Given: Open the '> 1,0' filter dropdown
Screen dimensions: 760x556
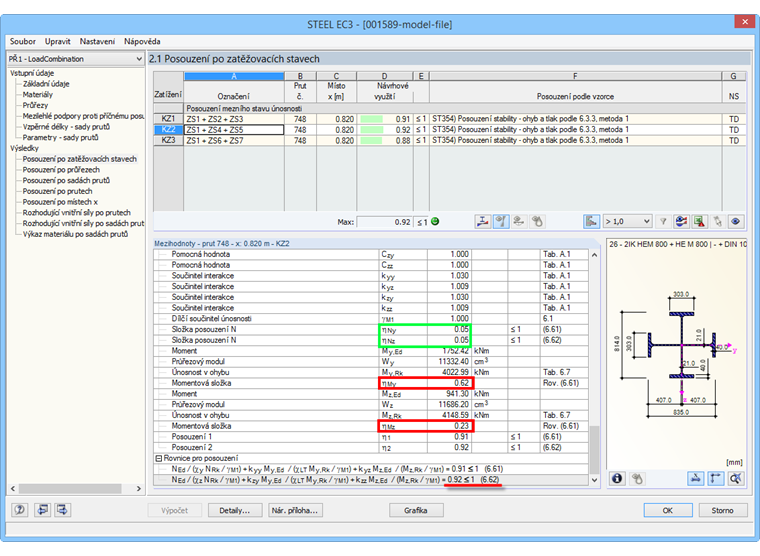Looking at the screenshot, I should pos(627,222).
